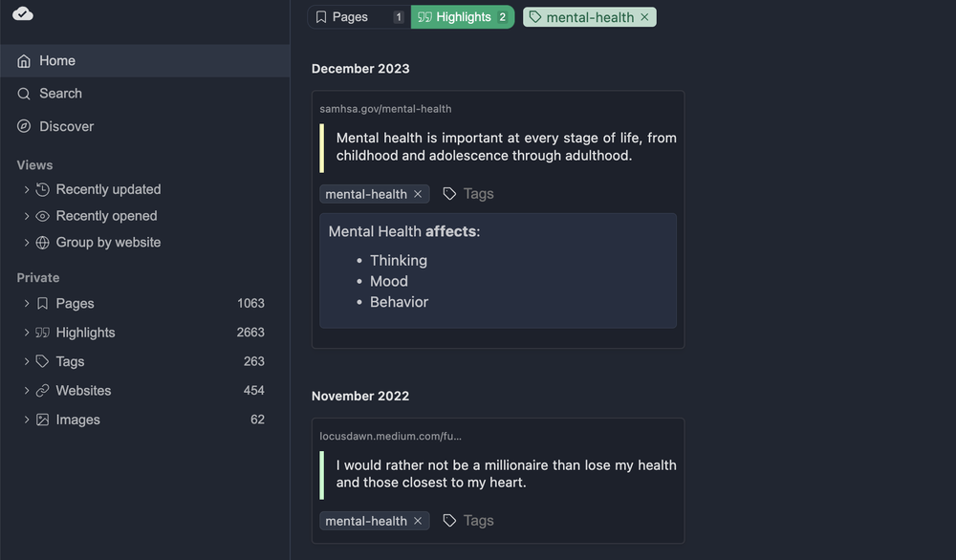Remove the mental-health filter tag
Viewport: 956px width, 560px height.
tap(644, 16)
